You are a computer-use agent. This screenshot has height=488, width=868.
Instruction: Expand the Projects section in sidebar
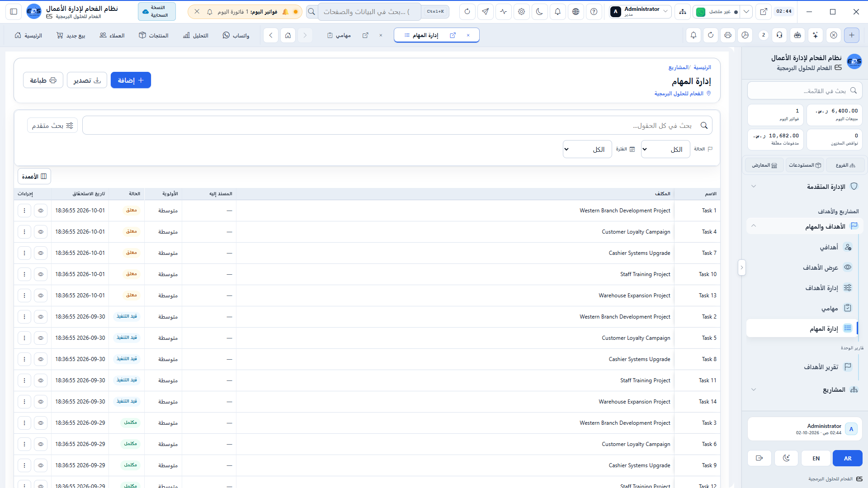[x=805, y=389]
